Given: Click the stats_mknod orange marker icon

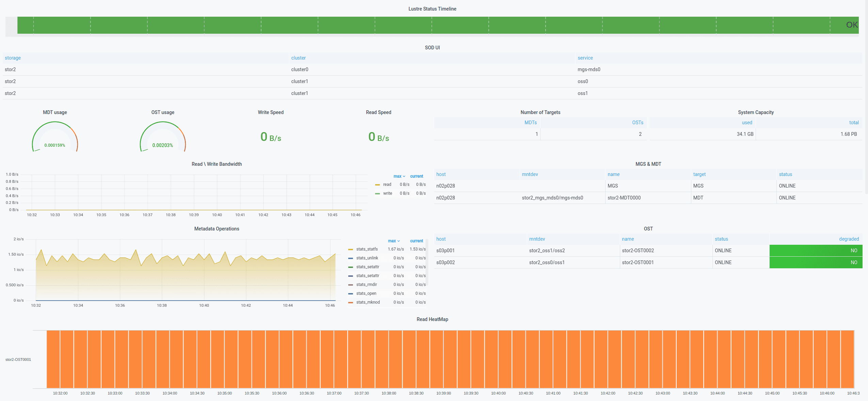Looking at the screenshot, I should click(x=351, y=302).
